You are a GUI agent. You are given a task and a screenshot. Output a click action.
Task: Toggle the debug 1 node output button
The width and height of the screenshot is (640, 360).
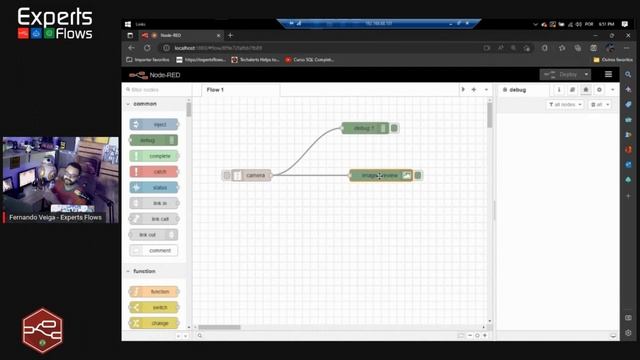(x=394, y=128)
